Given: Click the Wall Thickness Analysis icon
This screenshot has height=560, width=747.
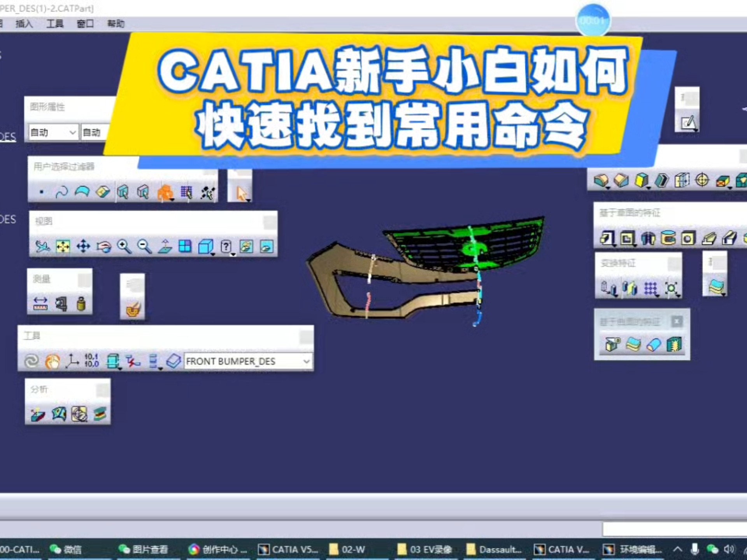Looking at the screenshot, I should click(100, 415).
